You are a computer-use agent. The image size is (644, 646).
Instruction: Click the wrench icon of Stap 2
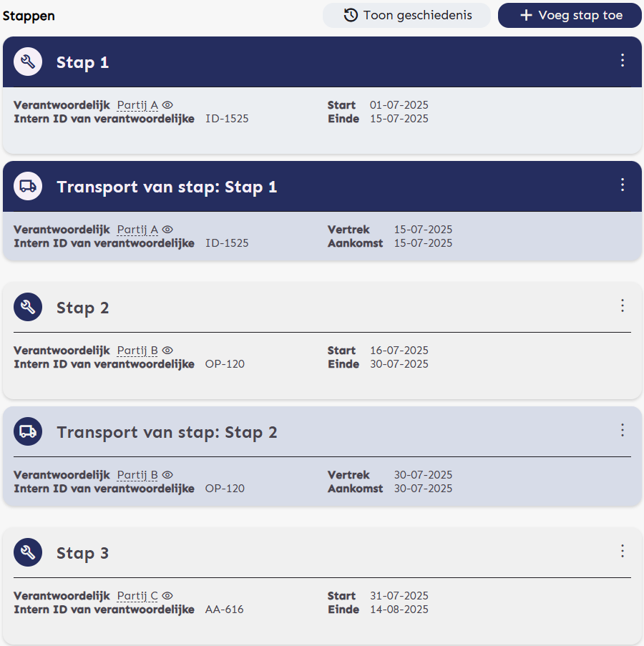(x=28, y=308)
